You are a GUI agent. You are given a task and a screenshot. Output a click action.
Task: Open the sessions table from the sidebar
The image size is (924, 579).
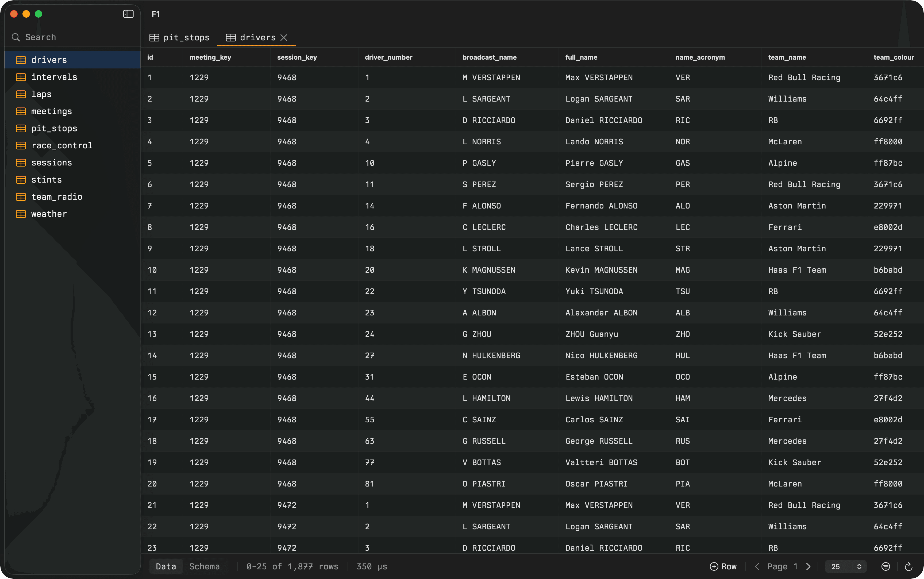[x=51, y=162]
